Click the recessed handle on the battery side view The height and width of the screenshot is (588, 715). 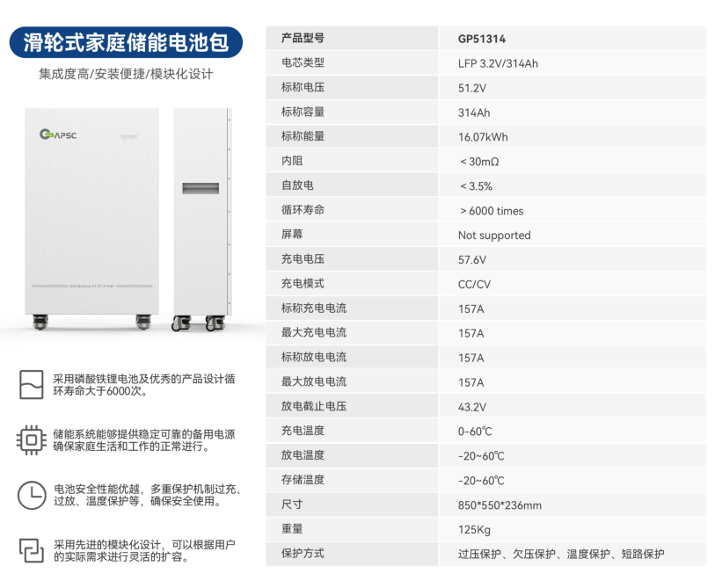point(201,188)
